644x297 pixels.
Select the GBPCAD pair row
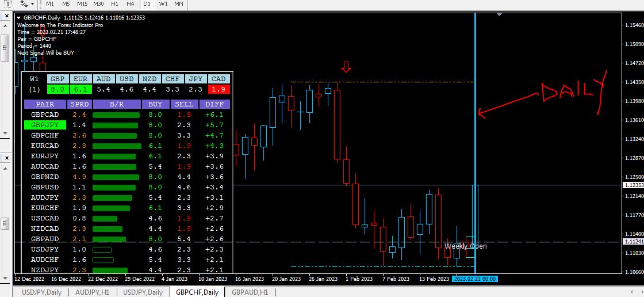click(45, 115)
